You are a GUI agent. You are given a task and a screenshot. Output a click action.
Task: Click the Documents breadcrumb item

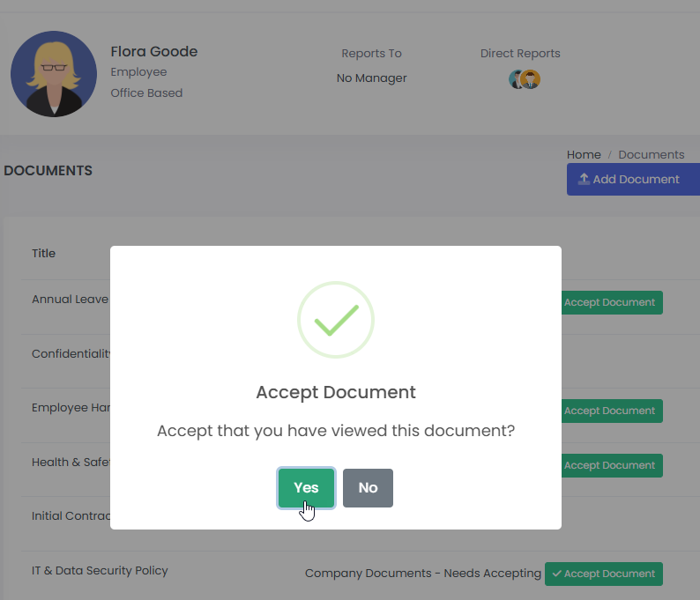[x=651, y=154]
